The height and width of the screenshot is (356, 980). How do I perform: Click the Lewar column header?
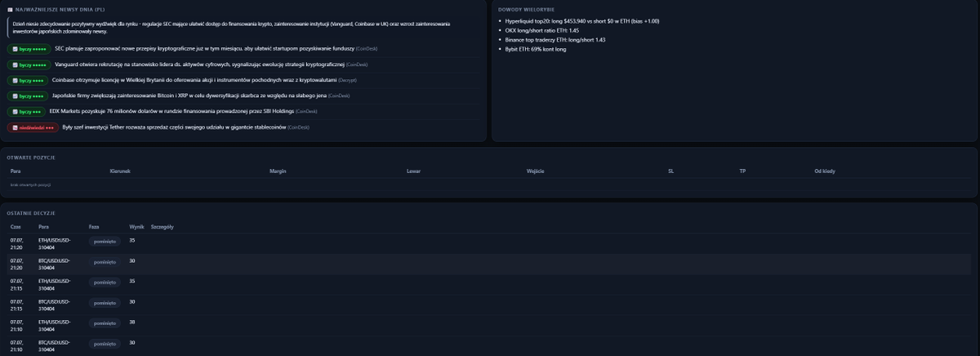tap(413, 171)
